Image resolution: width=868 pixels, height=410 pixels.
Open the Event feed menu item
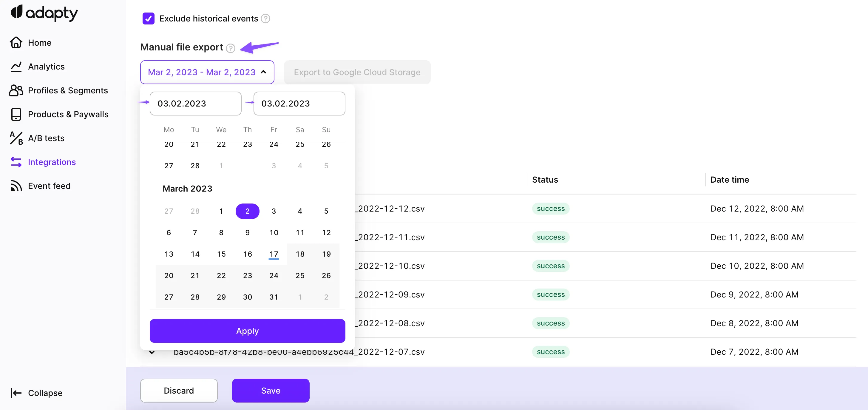(49, 186)
